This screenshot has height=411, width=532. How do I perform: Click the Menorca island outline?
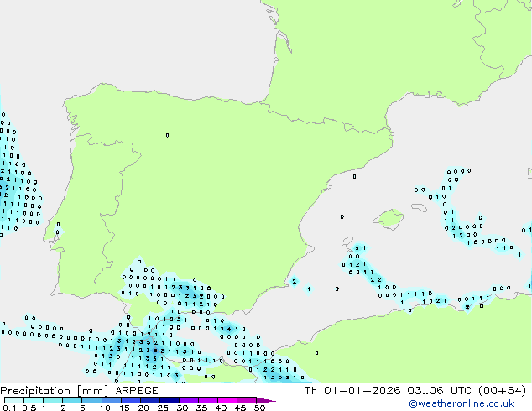coord(420,207)
